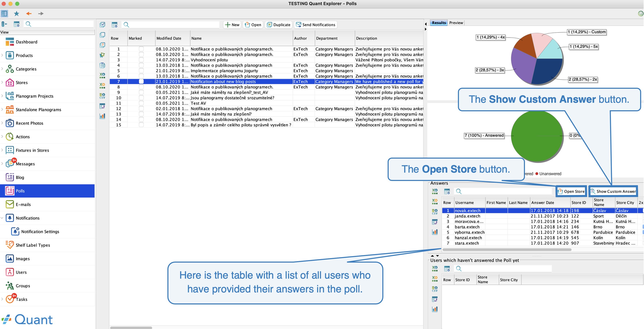
Task: Open bar chart icon in Answers panel
Action: (x=435, y=232)
